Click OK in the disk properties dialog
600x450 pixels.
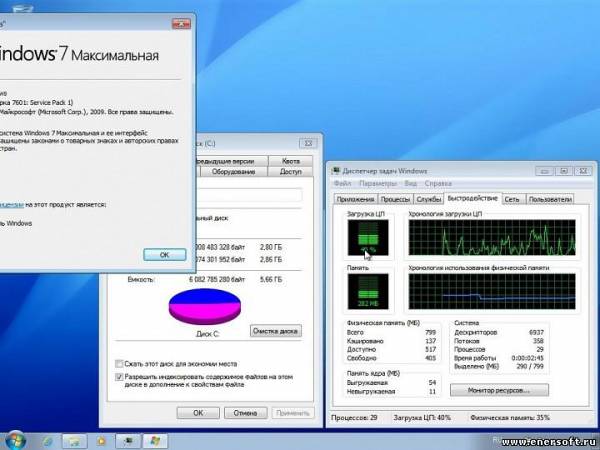pos(198,413)
